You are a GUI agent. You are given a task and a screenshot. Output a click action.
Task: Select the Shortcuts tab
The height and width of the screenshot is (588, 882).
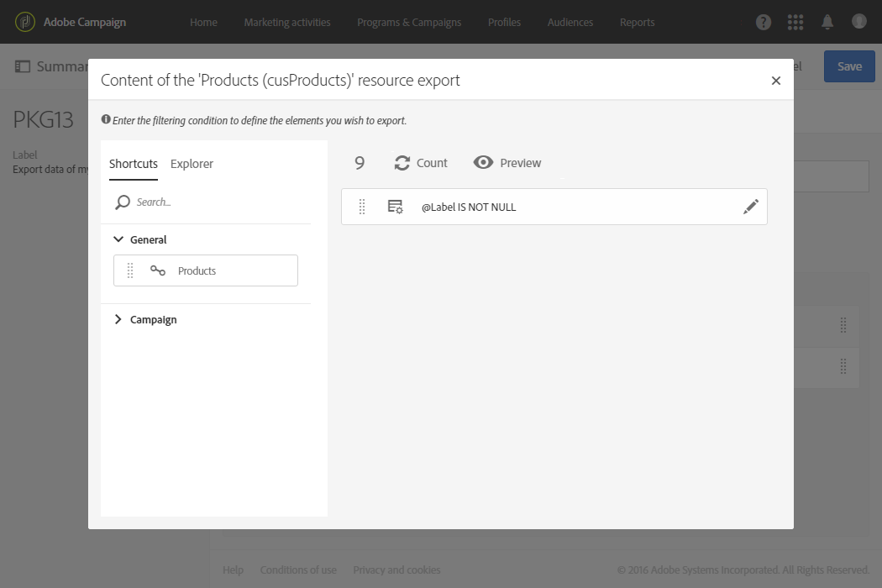coord(134,164)
